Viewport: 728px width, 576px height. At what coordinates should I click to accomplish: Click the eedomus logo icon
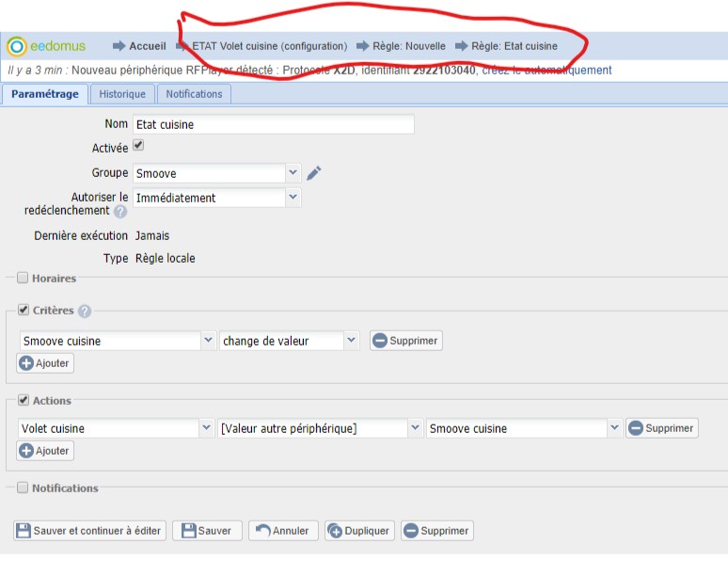[x=16, y=46]
